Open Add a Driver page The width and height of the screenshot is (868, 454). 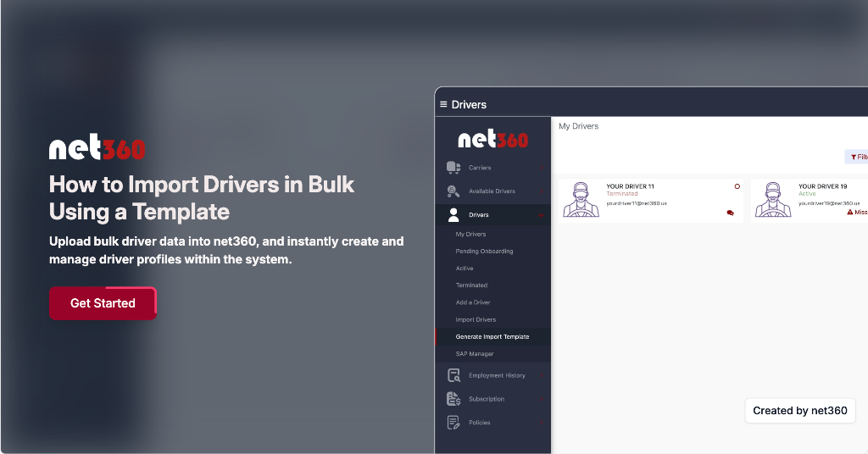(x=473, y=302)
